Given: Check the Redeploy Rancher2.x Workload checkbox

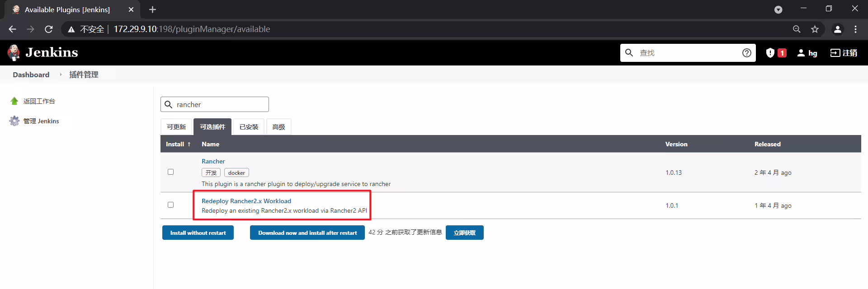Looking at the screenshot, I should (170, 205).
